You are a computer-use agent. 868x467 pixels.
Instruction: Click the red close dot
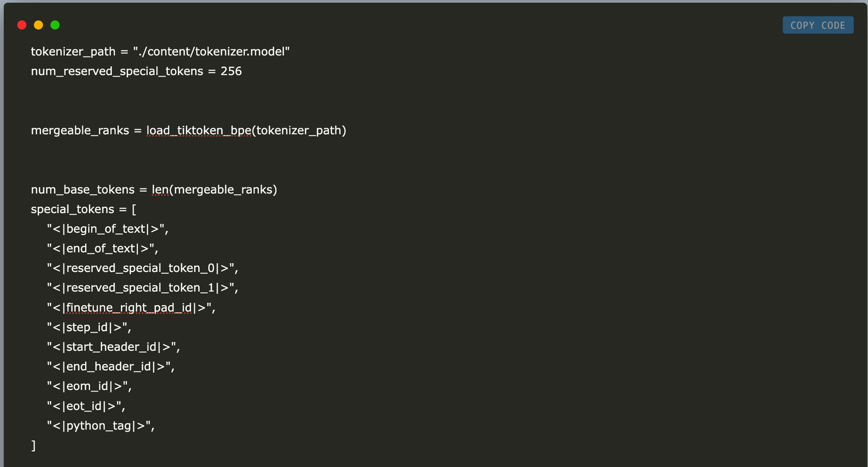[x=22, y=25]
